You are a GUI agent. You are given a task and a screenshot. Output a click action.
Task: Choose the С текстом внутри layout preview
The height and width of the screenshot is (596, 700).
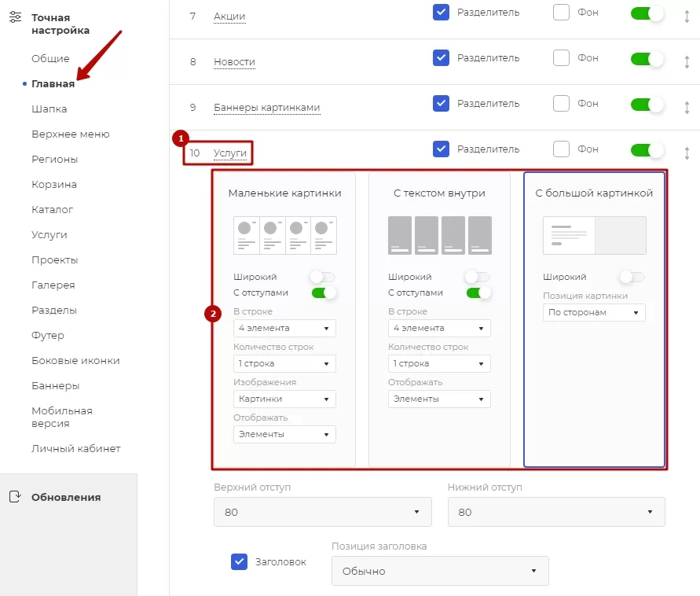(440, 235)
